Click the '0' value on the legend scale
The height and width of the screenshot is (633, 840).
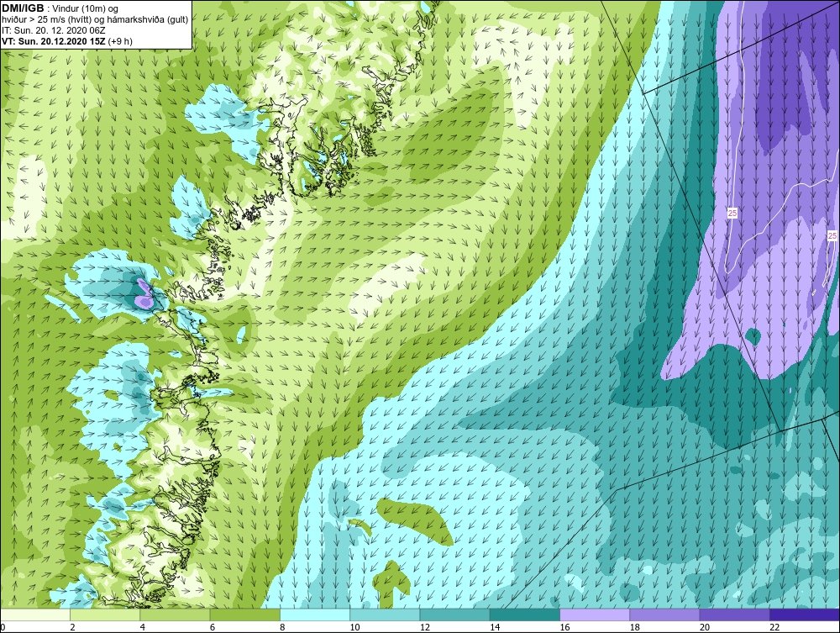pos(3,627)
